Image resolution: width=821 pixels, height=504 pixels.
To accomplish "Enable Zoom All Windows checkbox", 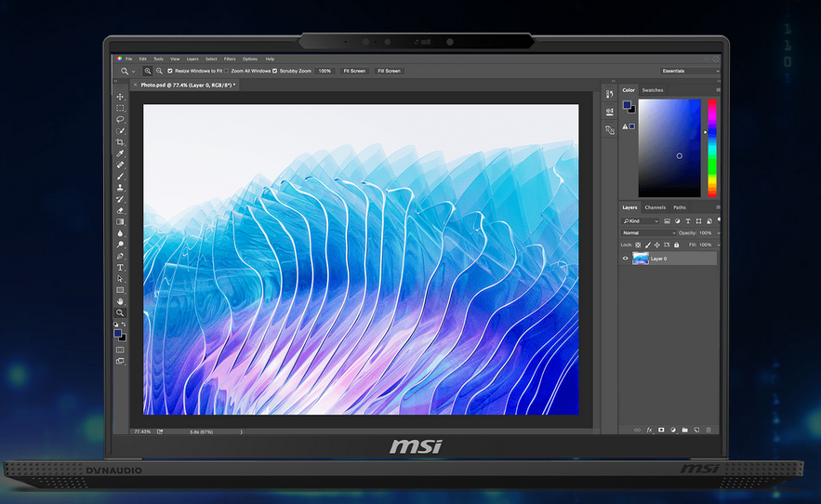I will click(x=226, y=71).
